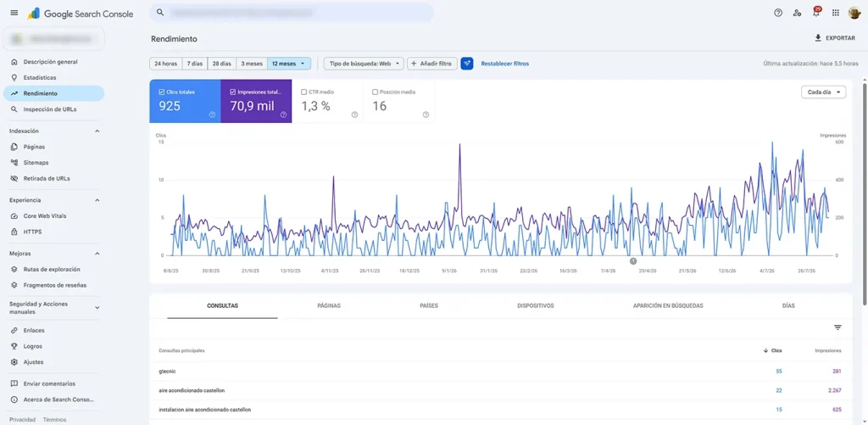
Task: Click the search magnifier icon in top bar
Action: (160, 12)
